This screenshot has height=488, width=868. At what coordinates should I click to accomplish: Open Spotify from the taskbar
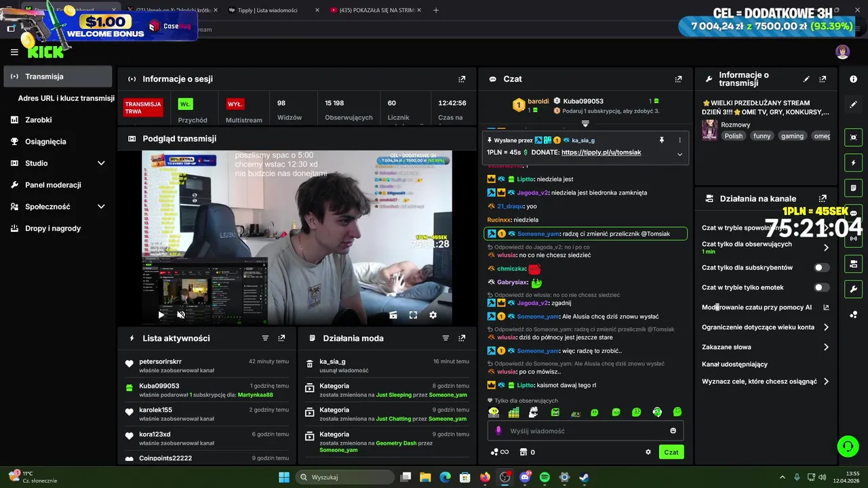click(x=545, y=477)
